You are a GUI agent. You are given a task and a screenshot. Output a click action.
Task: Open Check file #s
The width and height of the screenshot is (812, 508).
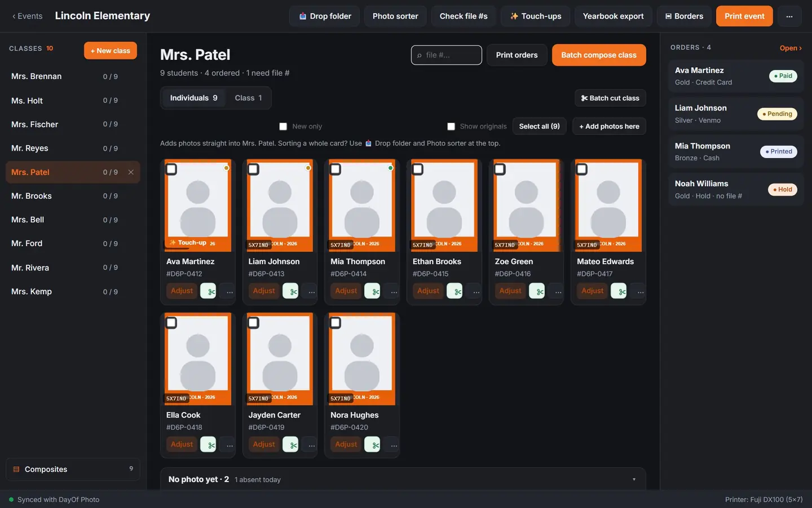pos(464,16)
